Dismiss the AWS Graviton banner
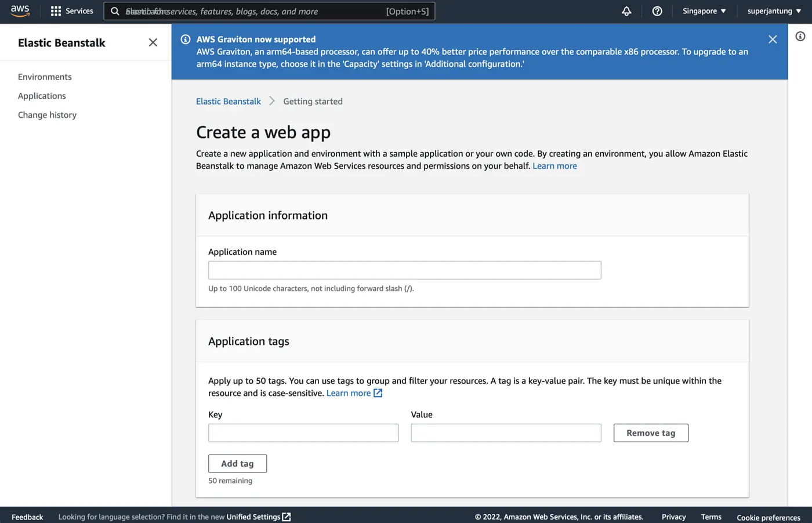Screen dimensions: 812x523 click(x=773, y=39)
